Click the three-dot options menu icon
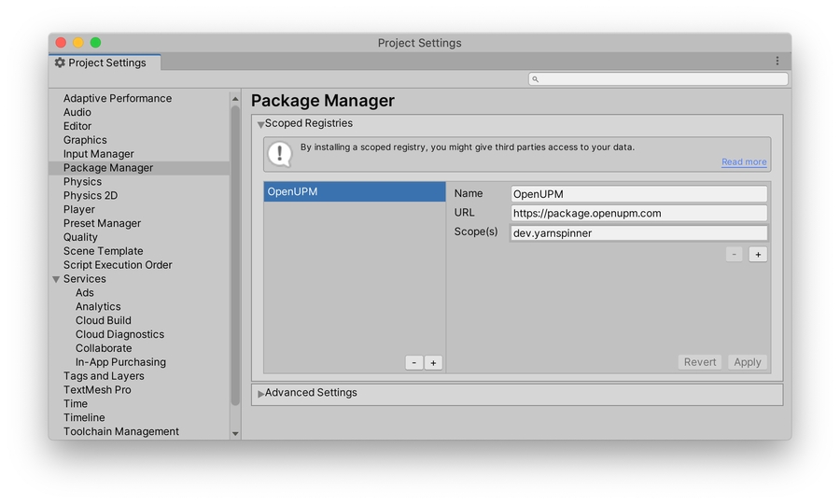840x504 pixels. point(777,62)
